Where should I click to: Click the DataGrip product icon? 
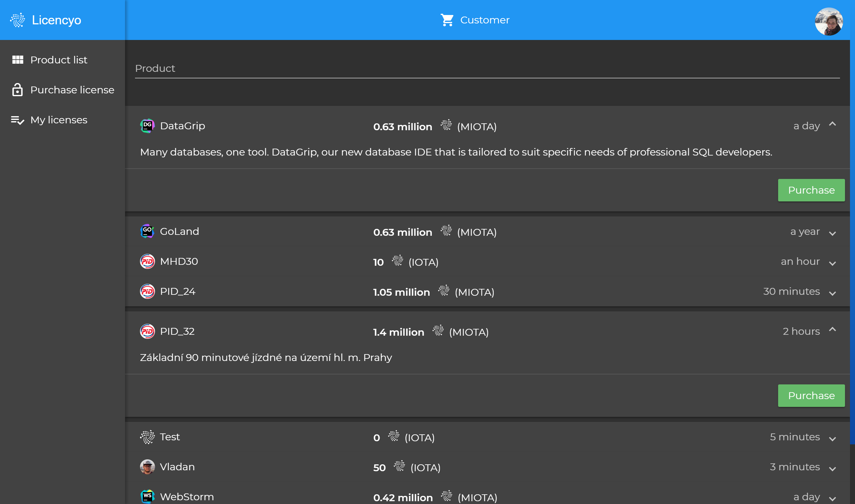point(147,126)
